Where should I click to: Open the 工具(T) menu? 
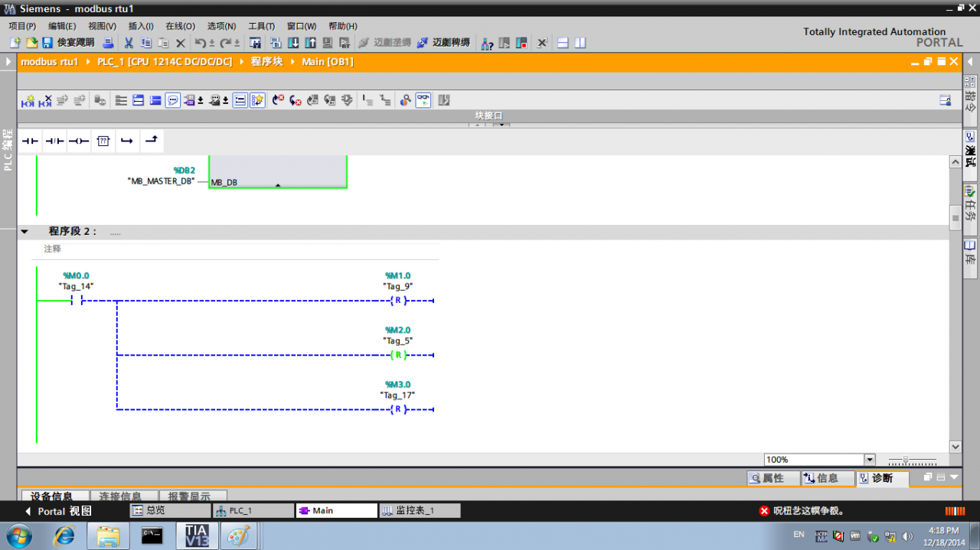click(262, 26)
